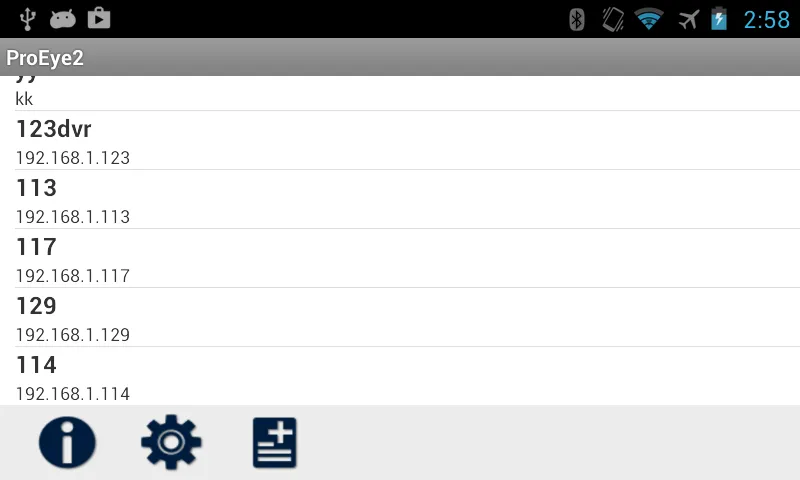Select the 123dvr device entry
This screenshot has height=480, width=800.
tap(400, 141)
